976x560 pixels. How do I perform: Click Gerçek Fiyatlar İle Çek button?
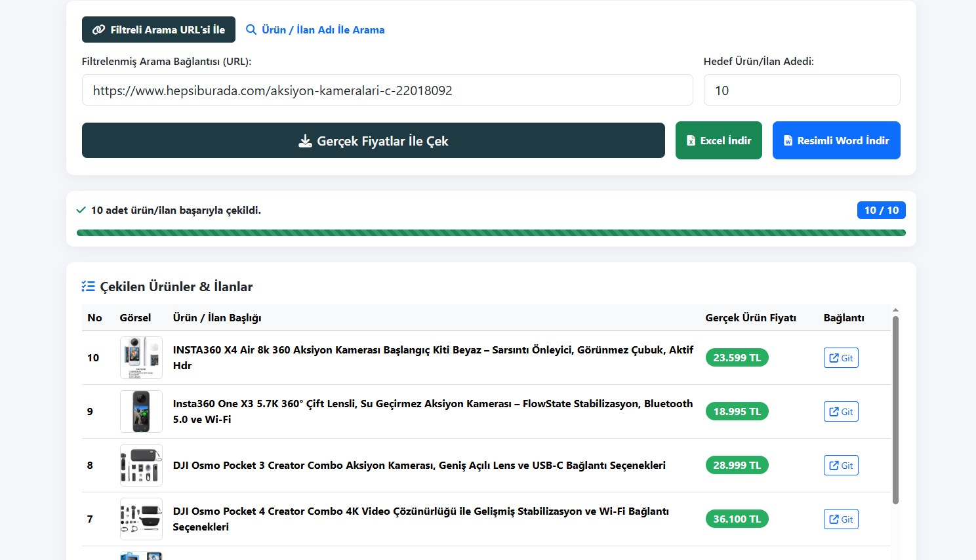tap(373, 140)
